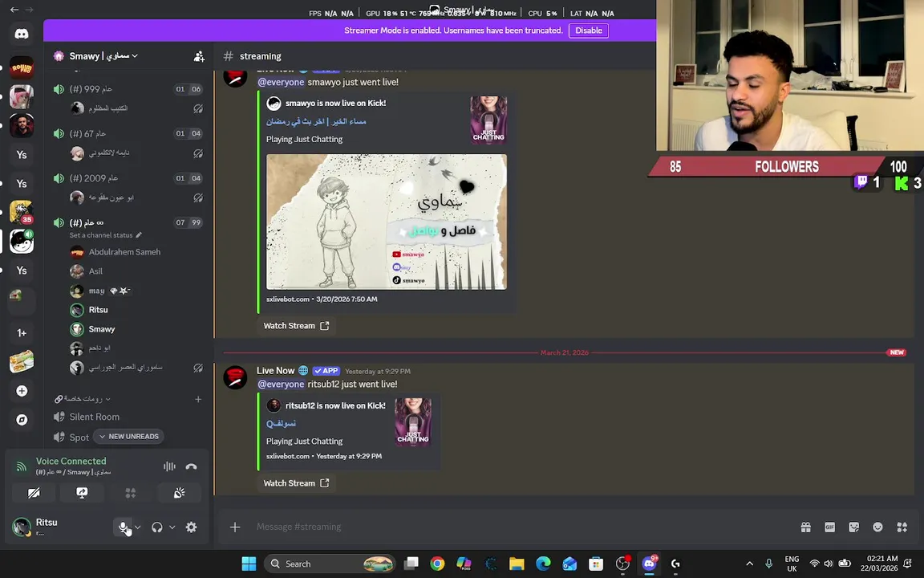Screen dimensions: 924x578
Task: Open (#) 67 voice channel
Action: [x=87, y=134]
